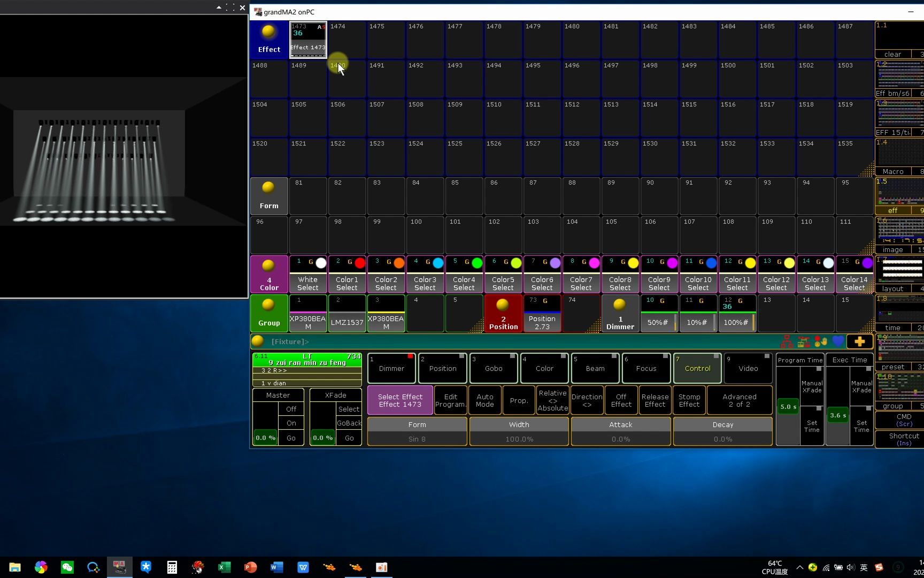This screenshot has width=924, height=578.
Task: Select the 10%# dimmer preset
Action: coord(698,313)
